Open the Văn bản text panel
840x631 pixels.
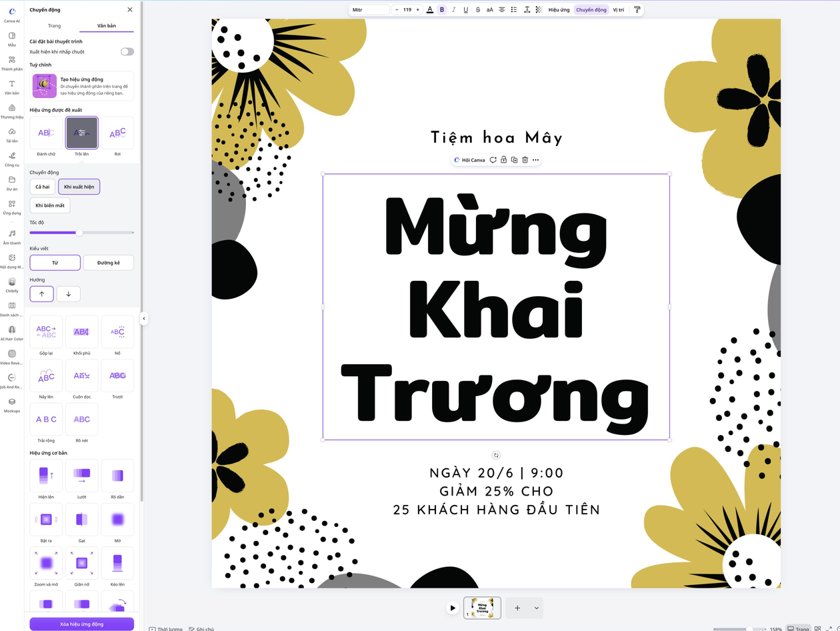(x=12, y=87)
